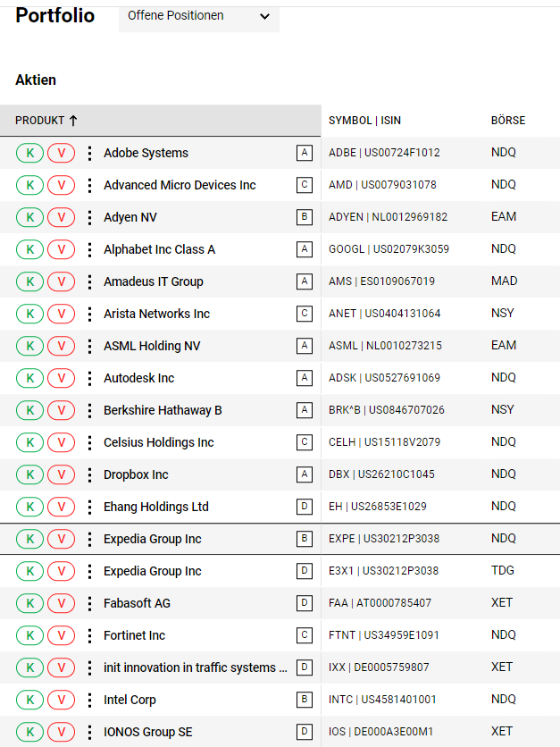Hit the V sell icon for Fortinet Inc

coord(61,635)
